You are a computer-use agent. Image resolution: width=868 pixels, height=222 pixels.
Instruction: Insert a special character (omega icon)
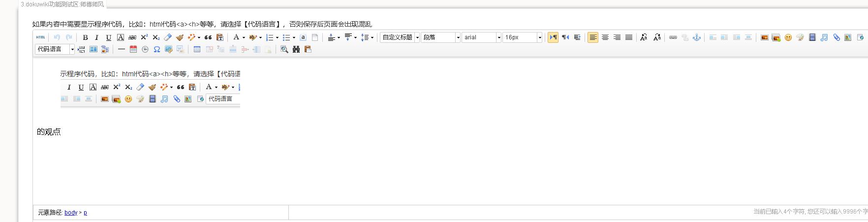click(x=156, y=49)
